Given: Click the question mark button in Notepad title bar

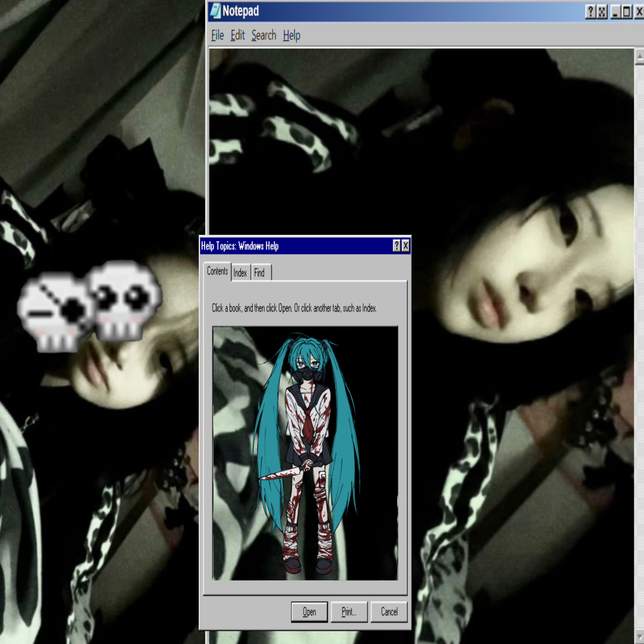Looking at the screenshot, I should tap(590, 12).
